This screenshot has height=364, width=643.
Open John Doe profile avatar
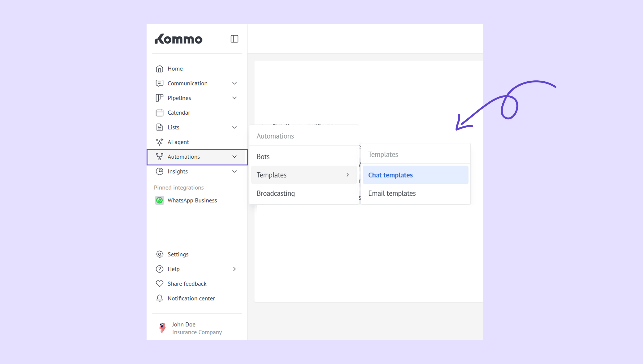click(162, 328)
